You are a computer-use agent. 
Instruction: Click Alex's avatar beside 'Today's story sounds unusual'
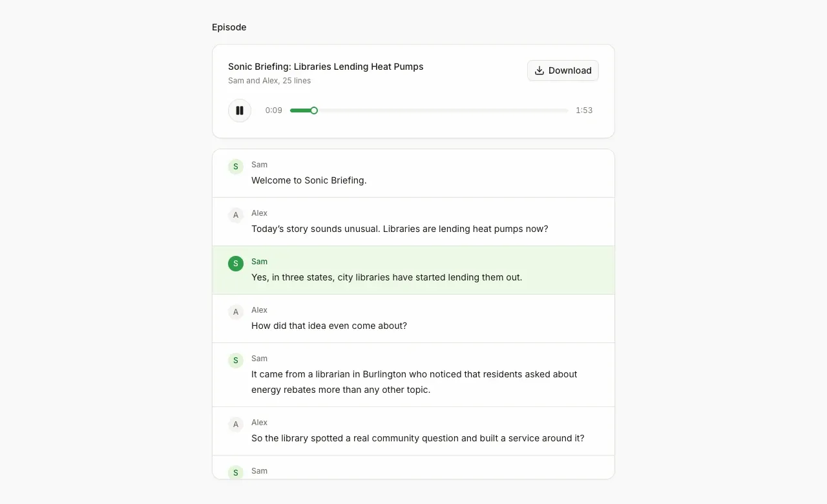tap(236, 215)
